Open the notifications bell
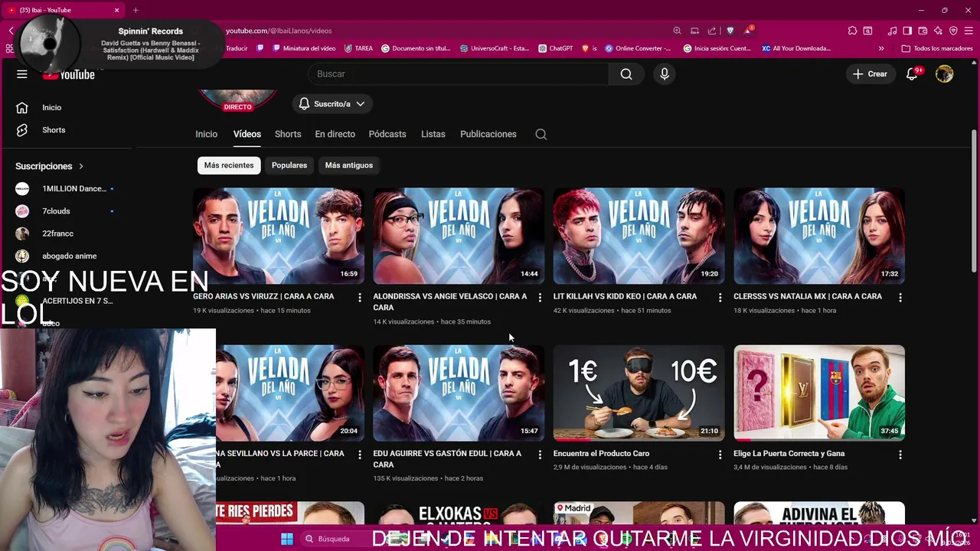The height and width of the screenshot is (551, 980). click(x=912, y=74)
